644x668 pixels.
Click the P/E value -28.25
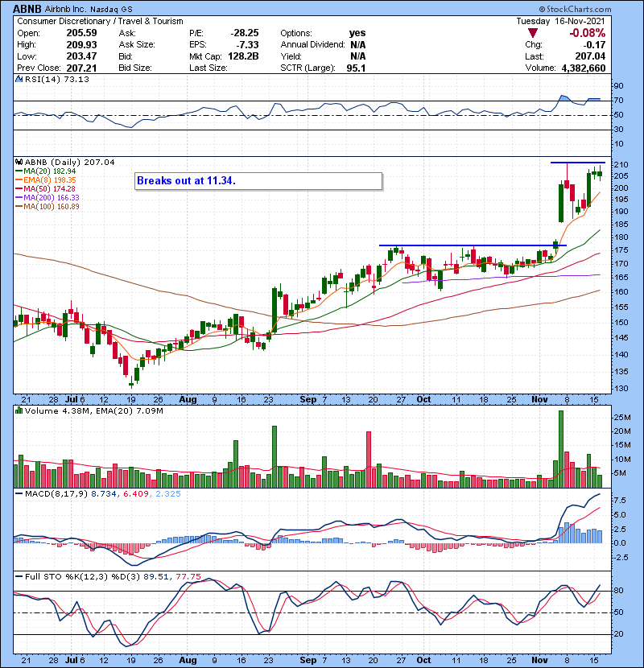[x=245, y=33]
